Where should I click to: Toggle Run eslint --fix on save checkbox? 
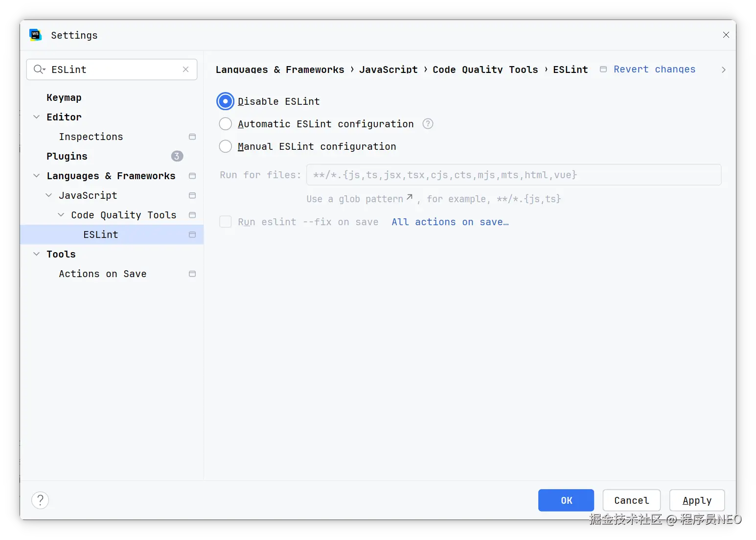[x=226, y=222]
